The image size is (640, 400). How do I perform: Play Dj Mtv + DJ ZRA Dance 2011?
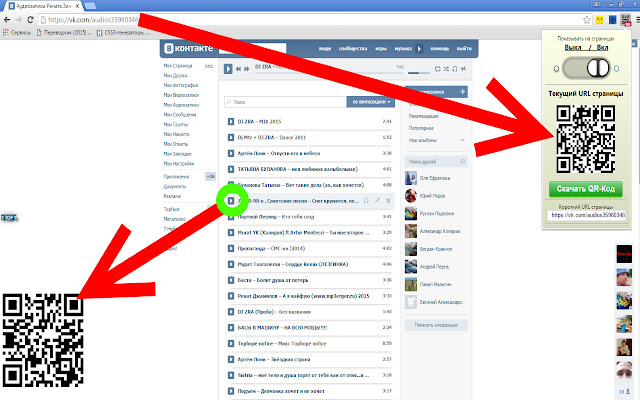(x=231, y=138)
